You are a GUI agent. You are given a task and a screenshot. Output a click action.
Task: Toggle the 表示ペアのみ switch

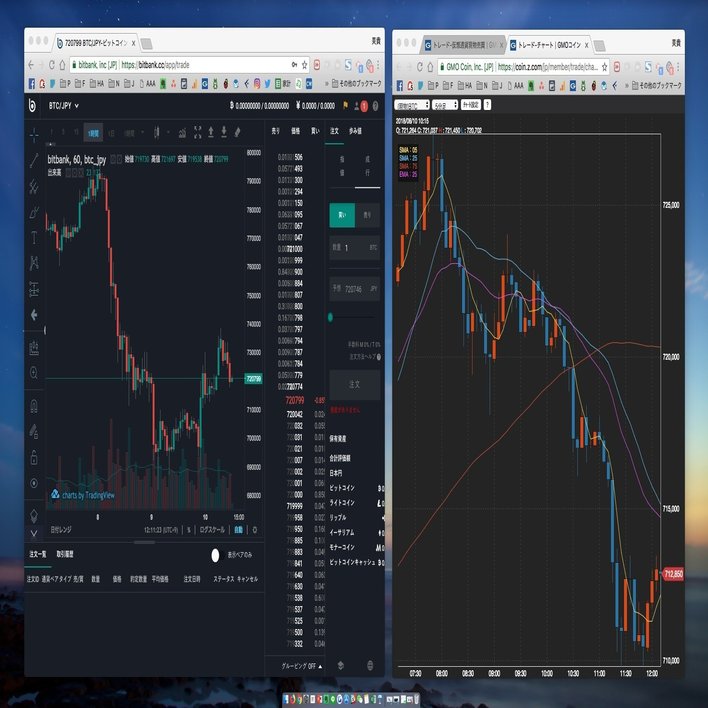(x=215, y=555)
